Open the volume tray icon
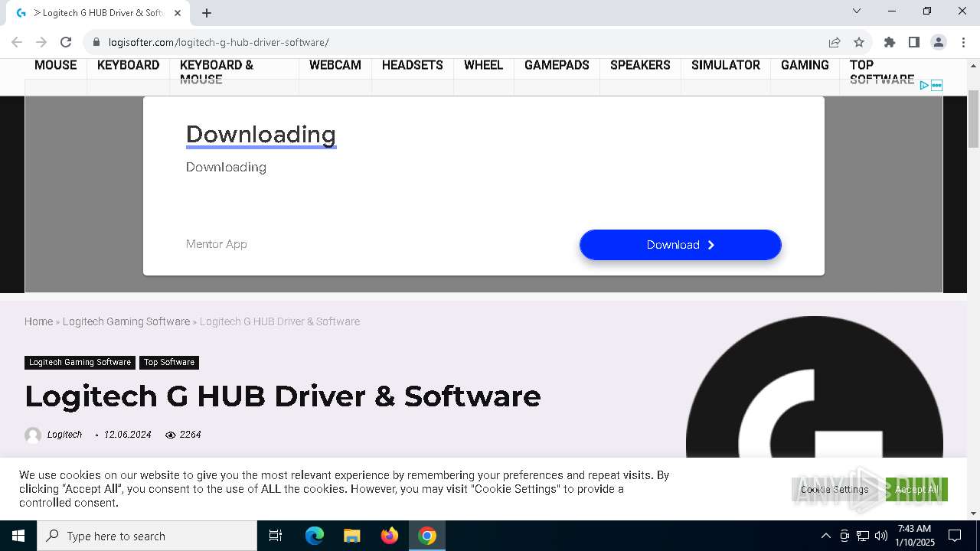Viewport: 980px width, 551px height. 881,536
